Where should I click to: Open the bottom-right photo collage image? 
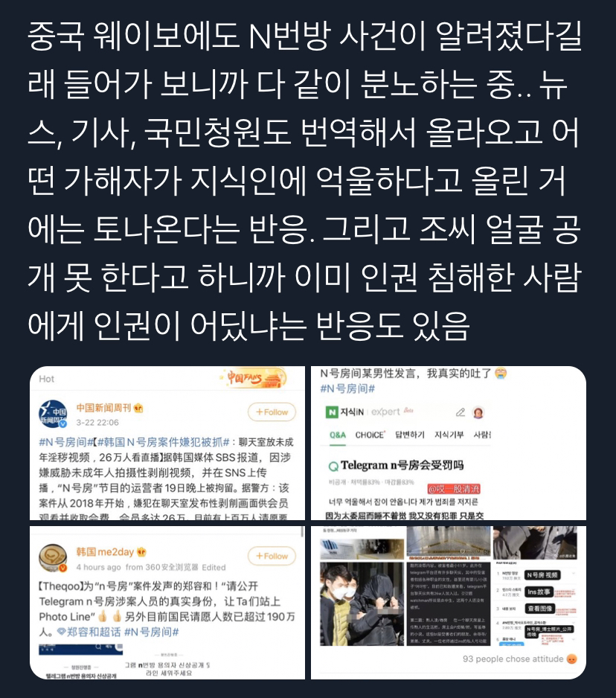(448, 602)
